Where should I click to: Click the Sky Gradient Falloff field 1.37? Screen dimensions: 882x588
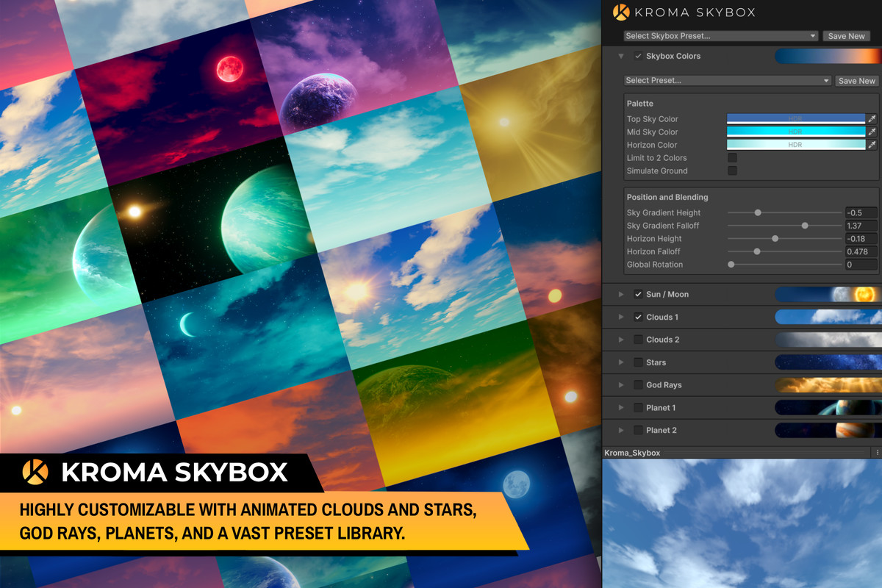click(x=861, y=226)
